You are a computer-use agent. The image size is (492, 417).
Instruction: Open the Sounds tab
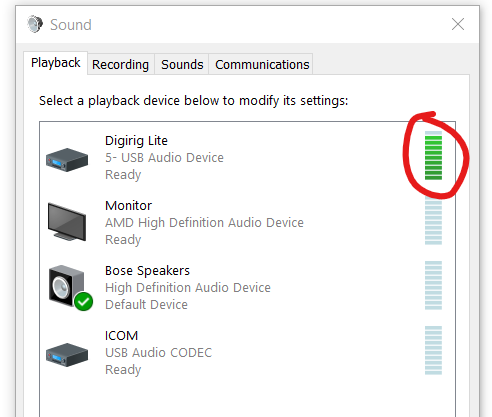(182, 64)
